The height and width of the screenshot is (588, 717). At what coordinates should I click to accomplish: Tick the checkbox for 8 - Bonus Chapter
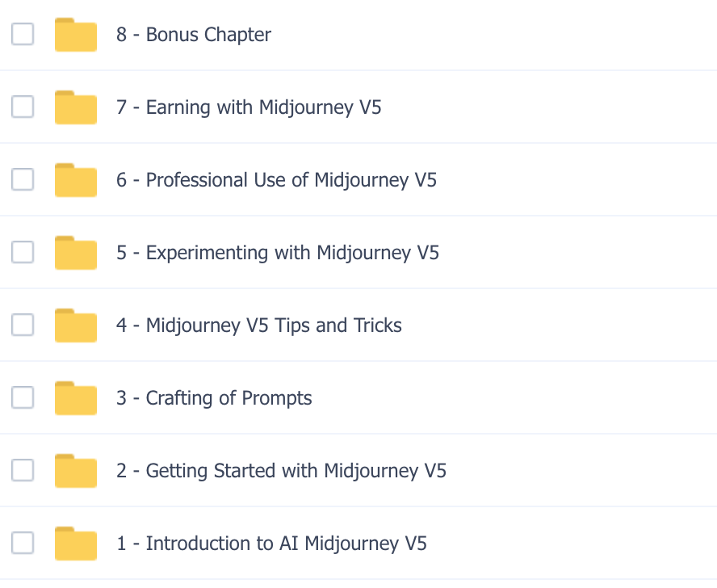click(23, 34)
